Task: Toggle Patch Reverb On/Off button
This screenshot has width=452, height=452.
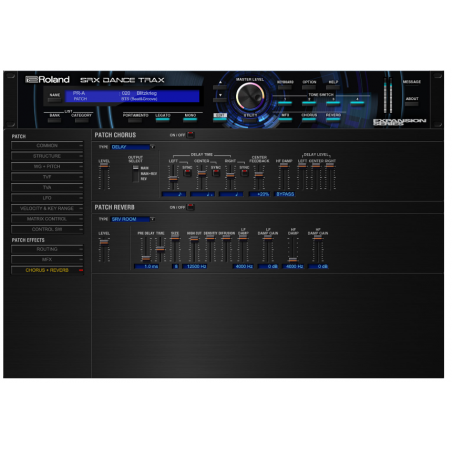Action: point(190,207)
